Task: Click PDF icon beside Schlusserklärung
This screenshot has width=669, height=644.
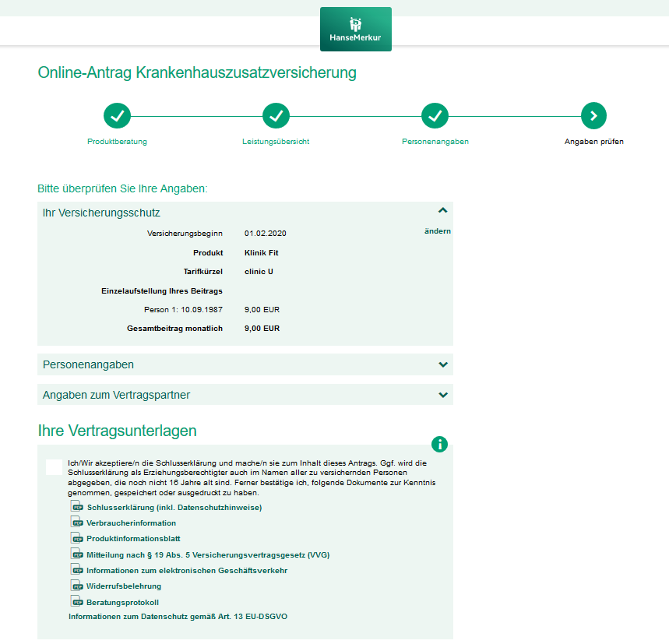Action: (76, 506)
